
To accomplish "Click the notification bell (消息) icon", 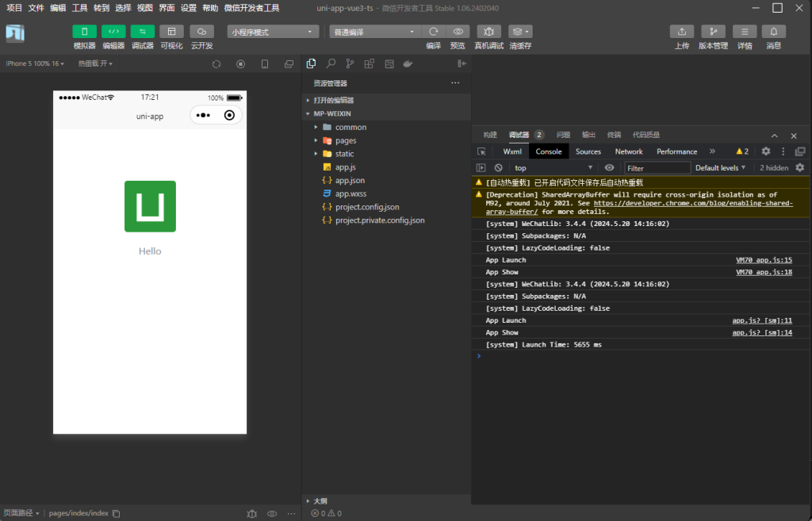I will click(x=774, y=32).
